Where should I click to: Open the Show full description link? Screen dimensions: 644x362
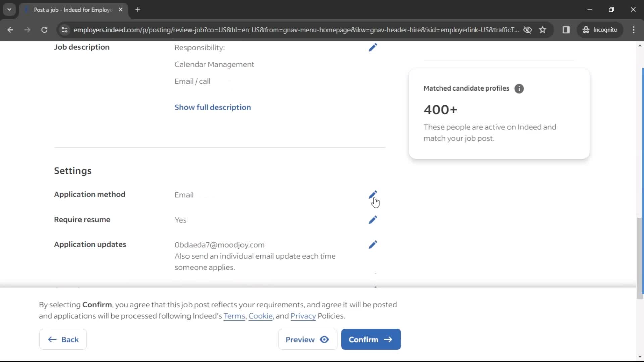click(213, 107)
